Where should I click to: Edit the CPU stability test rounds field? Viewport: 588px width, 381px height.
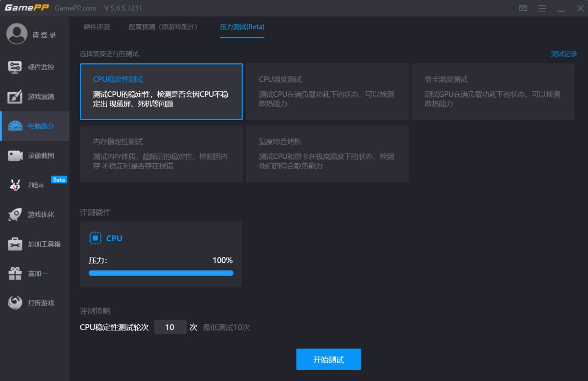click(170, 327)
